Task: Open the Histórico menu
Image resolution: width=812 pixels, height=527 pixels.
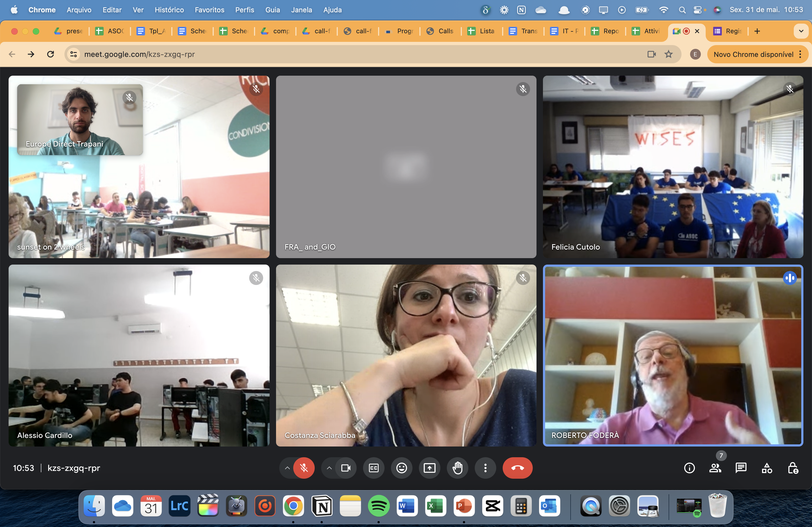Action: point(169,10)
